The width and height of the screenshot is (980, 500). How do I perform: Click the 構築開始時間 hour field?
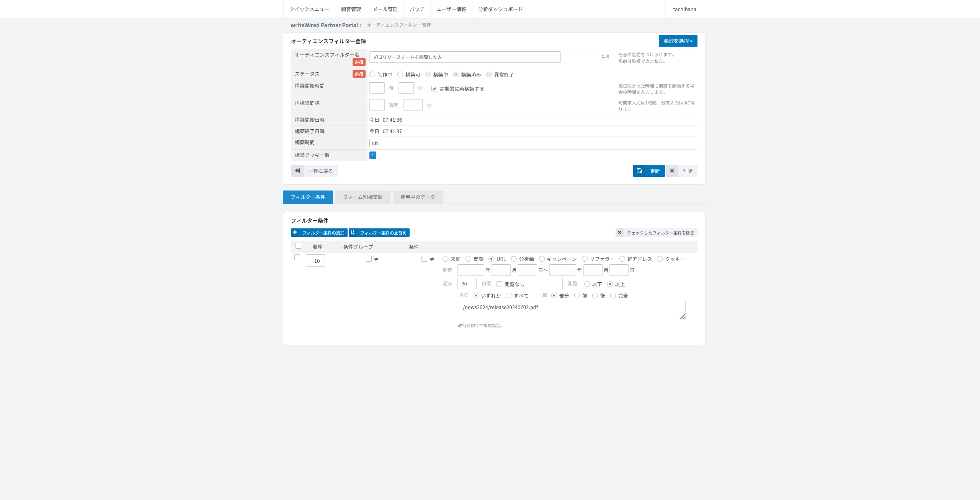[377, 88]
